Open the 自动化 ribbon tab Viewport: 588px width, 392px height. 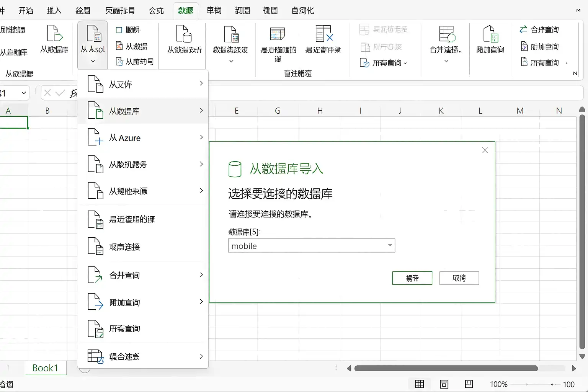pyautogui.click(x=302, y=10)
